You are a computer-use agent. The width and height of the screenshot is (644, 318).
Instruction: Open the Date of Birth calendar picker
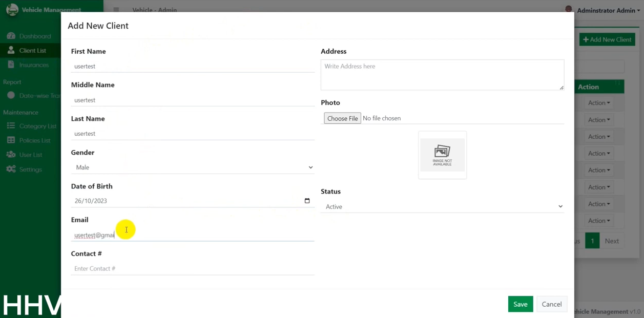[x=307, y=201]
